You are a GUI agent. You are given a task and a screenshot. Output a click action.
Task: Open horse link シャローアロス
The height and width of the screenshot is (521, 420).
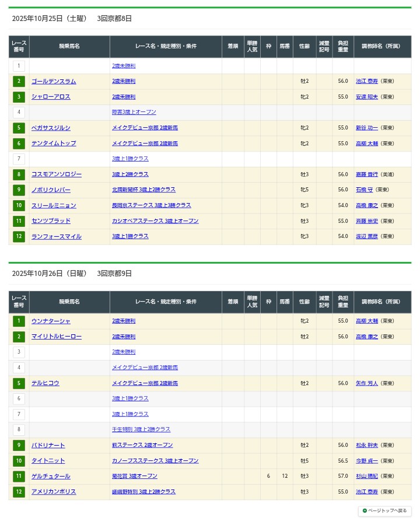(x=51, y=97)
